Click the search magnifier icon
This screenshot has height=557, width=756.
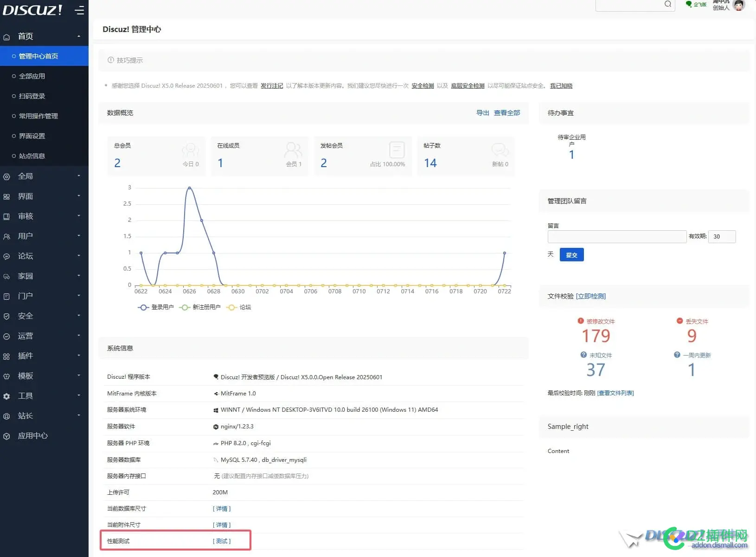[668, 4]
